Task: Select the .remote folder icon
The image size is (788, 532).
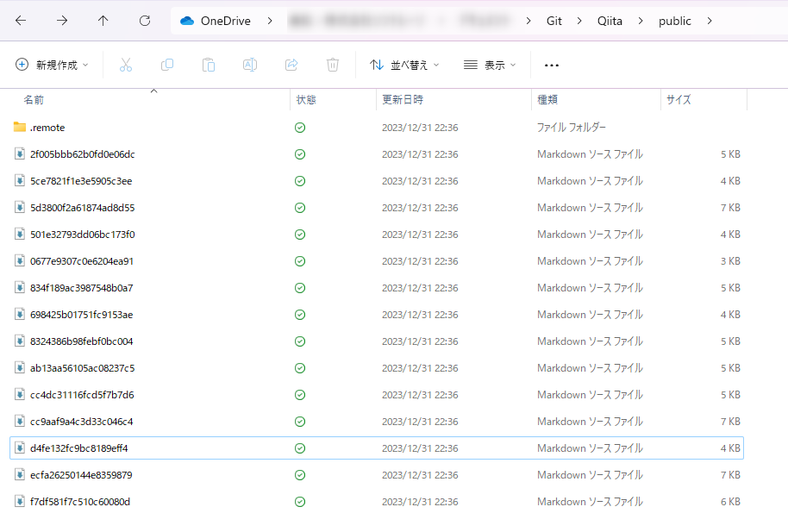Action: [20, 128]
